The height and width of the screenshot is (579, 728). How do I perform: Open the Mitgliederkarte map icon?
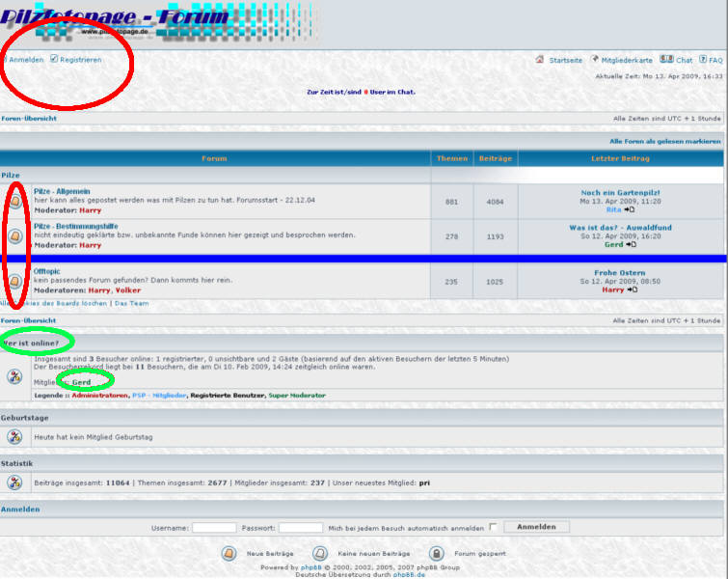595,60
